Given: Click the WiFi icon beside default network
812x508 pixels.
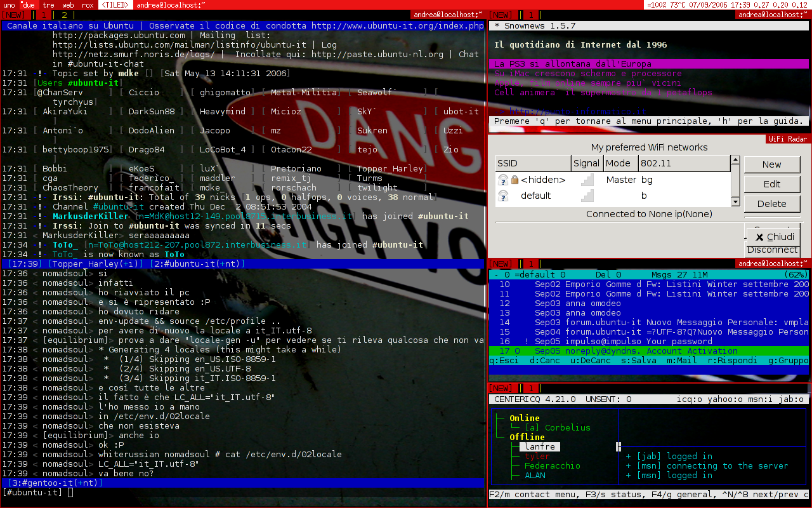Looking at the screenshot, I should point(503,196).
